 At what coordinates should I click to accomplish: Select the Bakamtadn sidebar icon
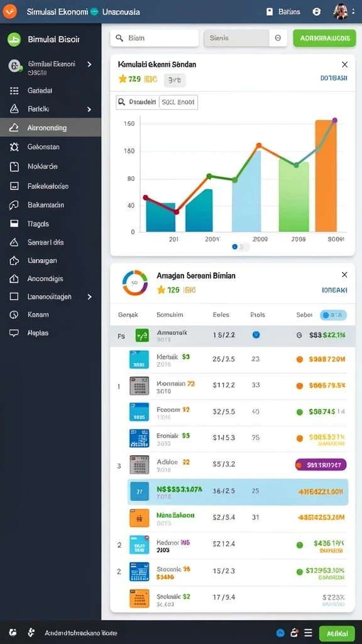coord(14,205)
